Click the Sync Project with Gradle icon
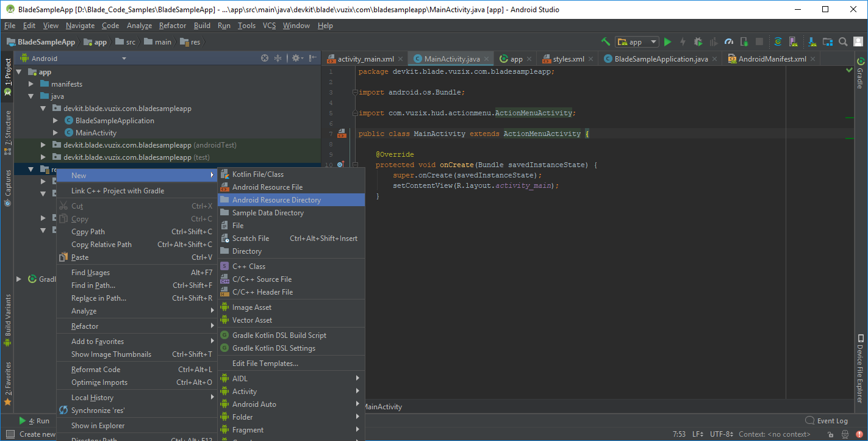This screenshot has width=868, height=441. [778, 42]
